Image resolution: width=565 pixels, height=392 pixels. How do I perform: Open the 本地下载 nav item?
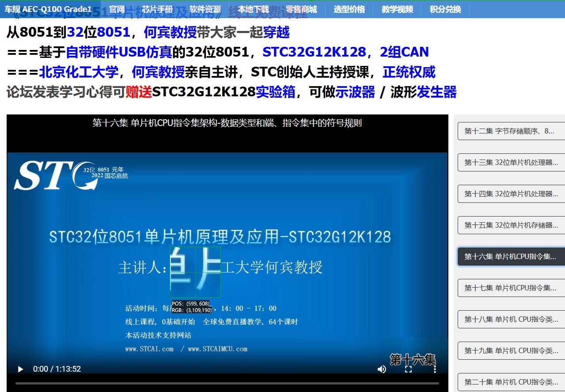(253, 9)
